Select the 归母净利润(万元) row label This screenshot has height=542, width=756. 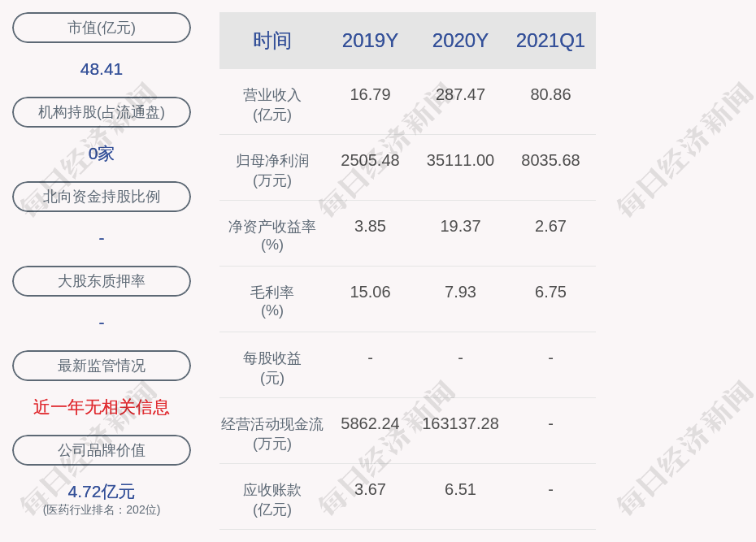(x=272, y=171)
